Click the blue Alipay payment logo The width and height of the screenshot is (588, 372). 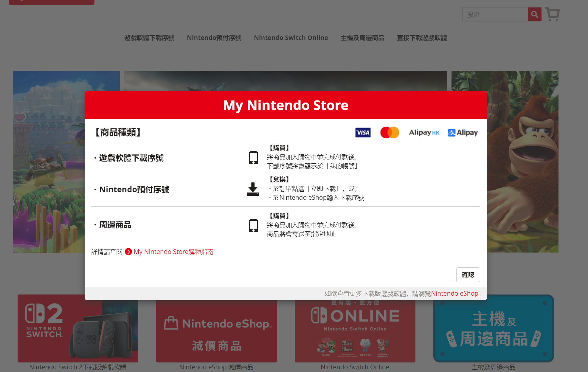click(463, 133)
